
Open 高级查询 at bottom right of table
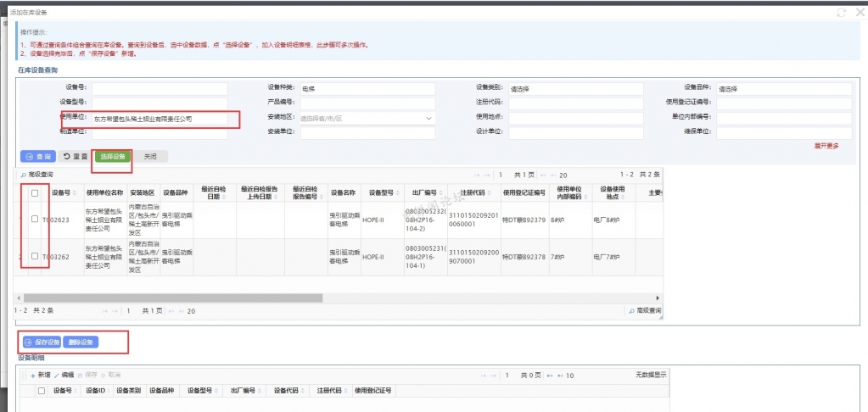[x=645, y=311]
